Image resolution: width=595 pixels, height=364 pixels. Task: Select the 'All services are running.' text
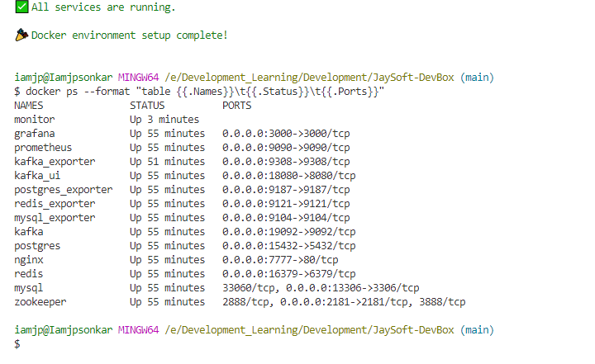tap(103, 7)
